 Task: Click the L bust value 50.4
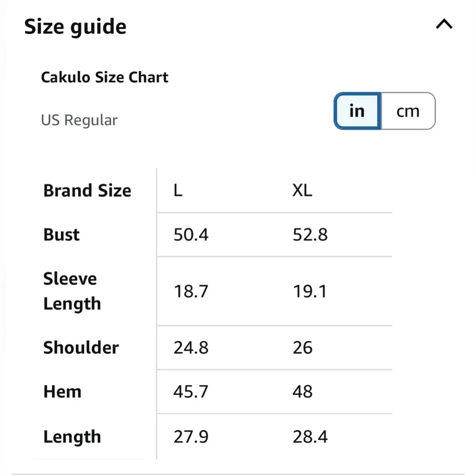pyautogui.click(x=191, y=235)
